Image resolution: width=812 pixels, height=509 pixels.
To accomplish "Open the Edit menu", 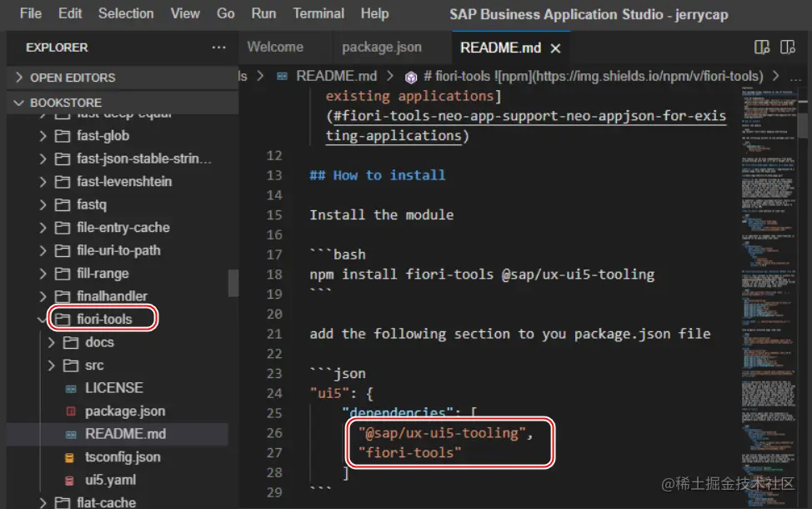I will tap(70, 13).
